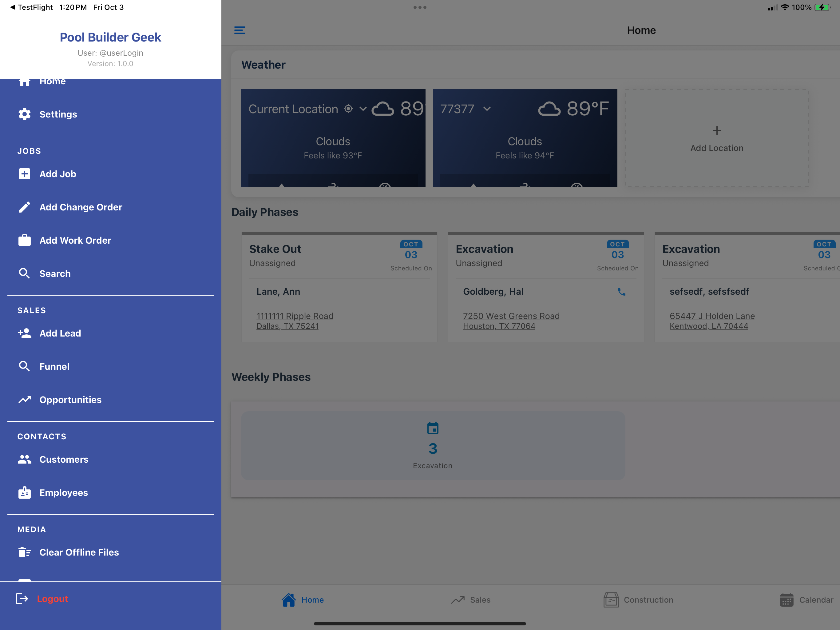The height and width of the screenshot is (630, 840).
Task: Tap the Add Job plus icon
Action: click(25, 174)
